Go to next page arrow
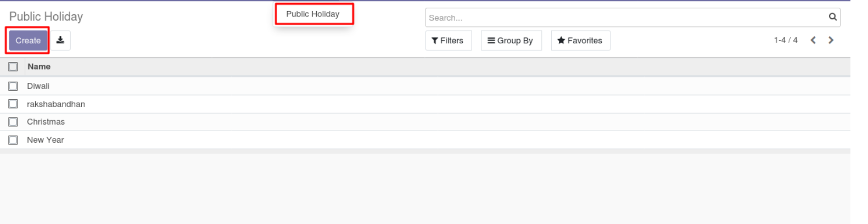The width and height of the screenshot is (868, 224). (x=831, y=40)
